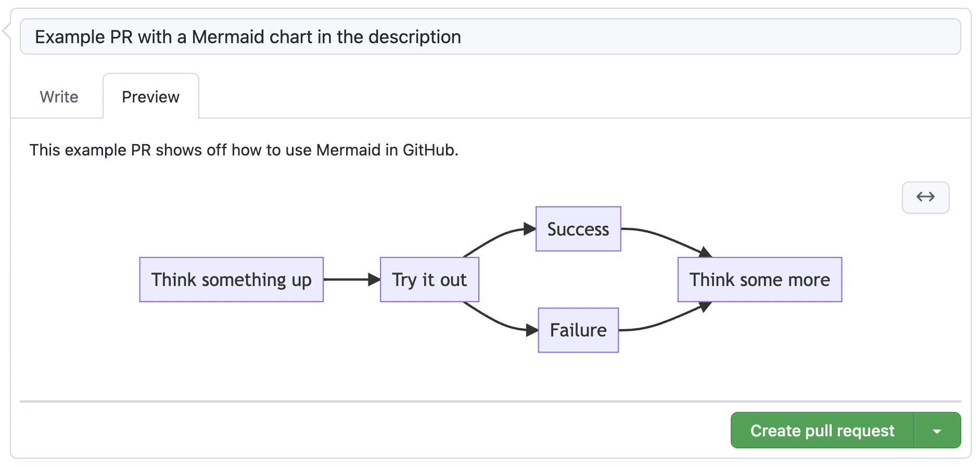Click the description text about Mermaid in GitHub
The image size is (980, 467).
pos(244,150)
